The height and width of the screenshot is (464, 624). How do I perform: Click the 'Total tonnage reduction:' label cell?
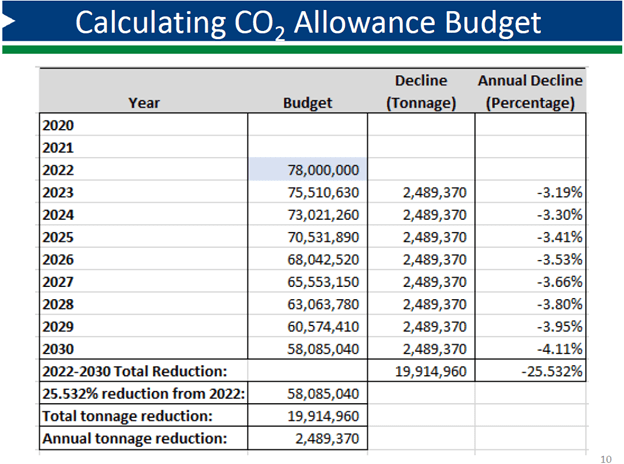point(127,416)
